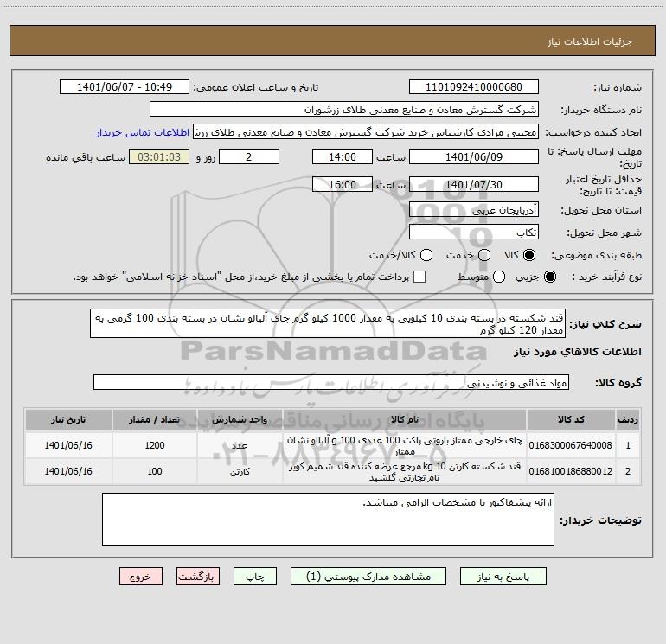The height and width of the screenshot is (644, 666).
Task: Click the شرح کلی نیاز label
Action: coord(605,324)
